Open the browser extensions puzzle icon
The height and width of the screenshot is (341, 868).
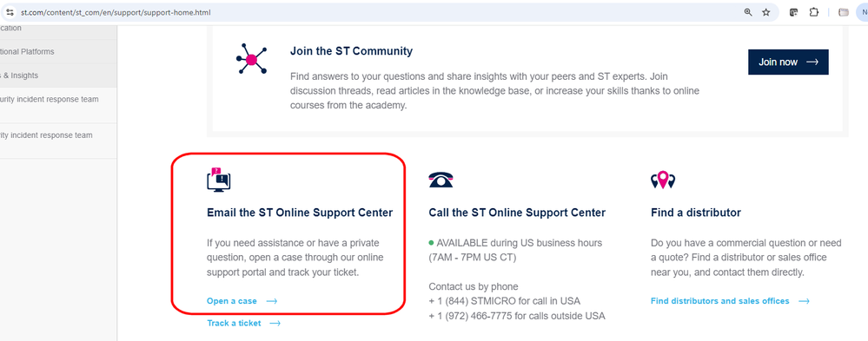click(x=814, y=12)
